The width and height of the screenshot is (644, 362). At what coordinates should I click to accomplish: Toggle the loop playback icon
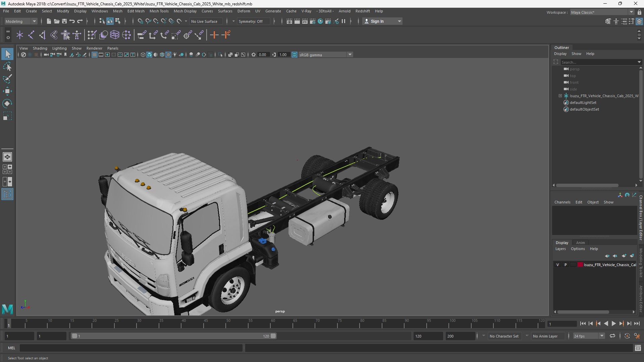click(612, 336)
